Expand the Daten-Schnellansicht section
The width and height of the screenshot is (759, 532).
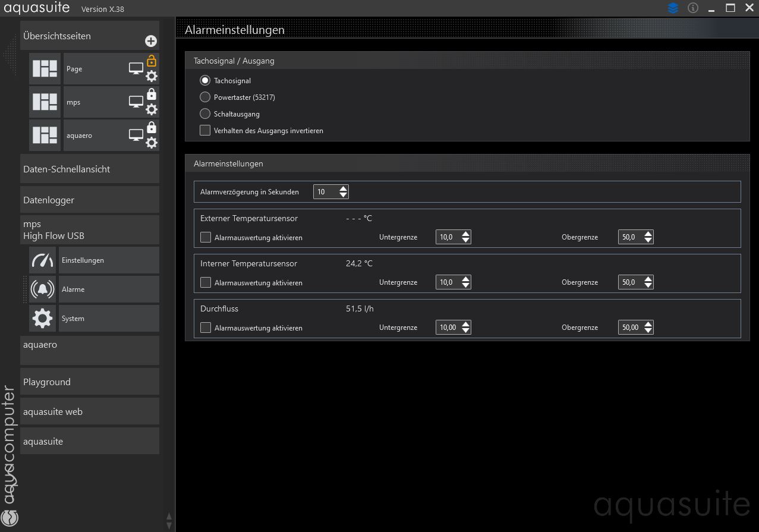[x=89, y=169]
